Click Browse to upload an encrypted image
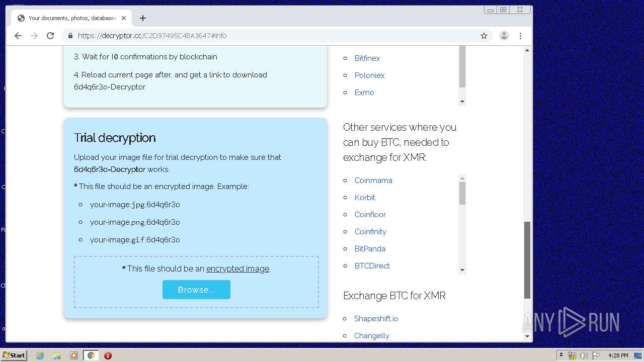Image resolution: width=644 pixels, height=362 pixels. pyautogui.click(x=196, y=290)
